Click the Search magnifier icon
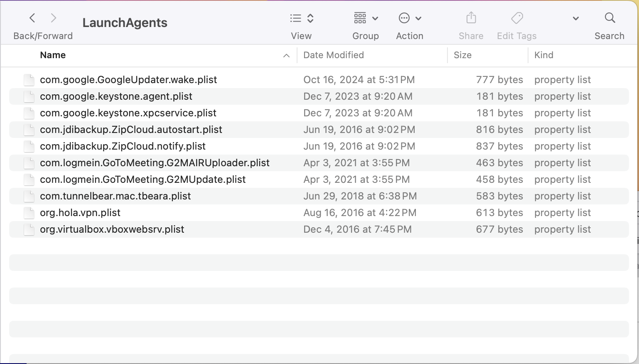Viewport: 639px width, 364px height. (610, 18)
